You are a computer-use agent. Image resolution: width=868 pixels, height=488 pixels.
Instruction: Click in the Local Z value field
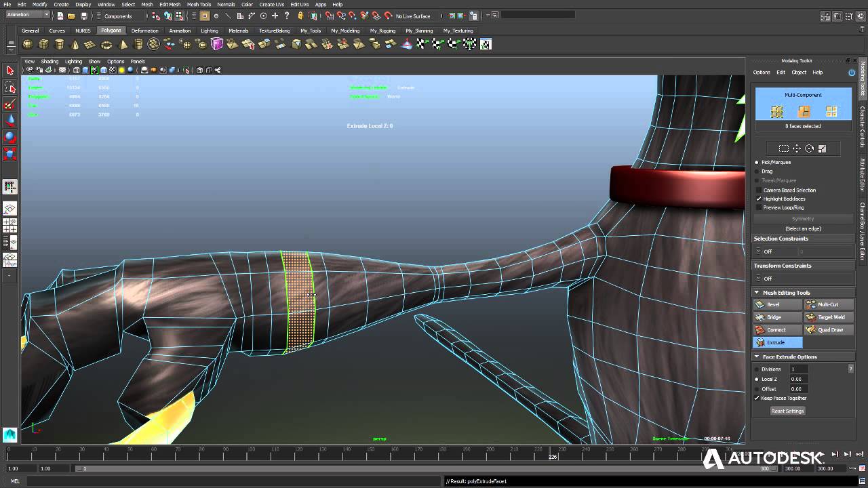(798, 380)
